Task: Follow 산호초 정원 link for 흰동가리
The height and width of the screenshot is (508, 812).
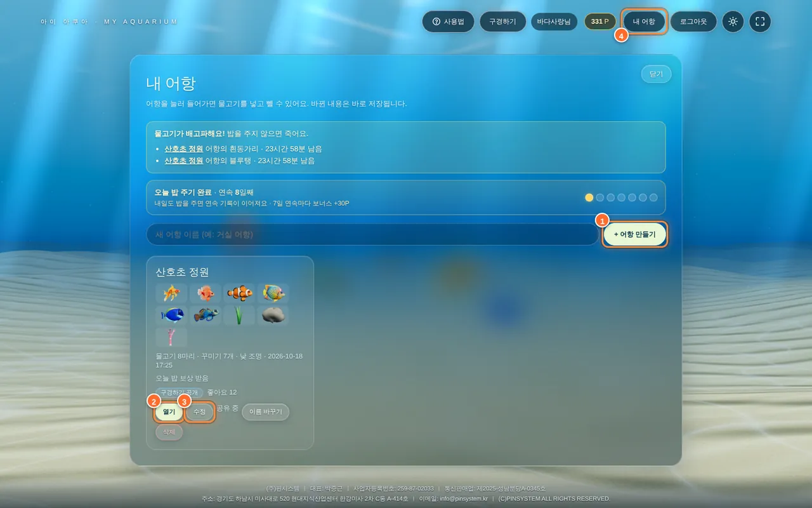Action: coord(183,149)
